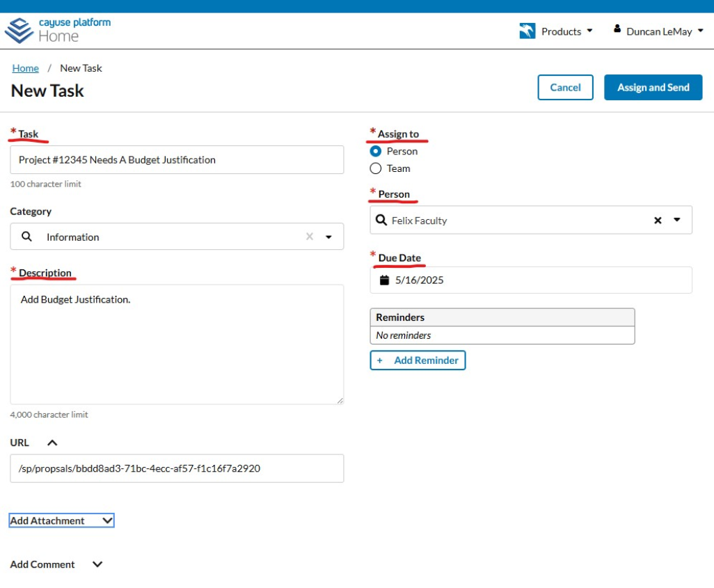Click the Products bird icon

(527, 31)
